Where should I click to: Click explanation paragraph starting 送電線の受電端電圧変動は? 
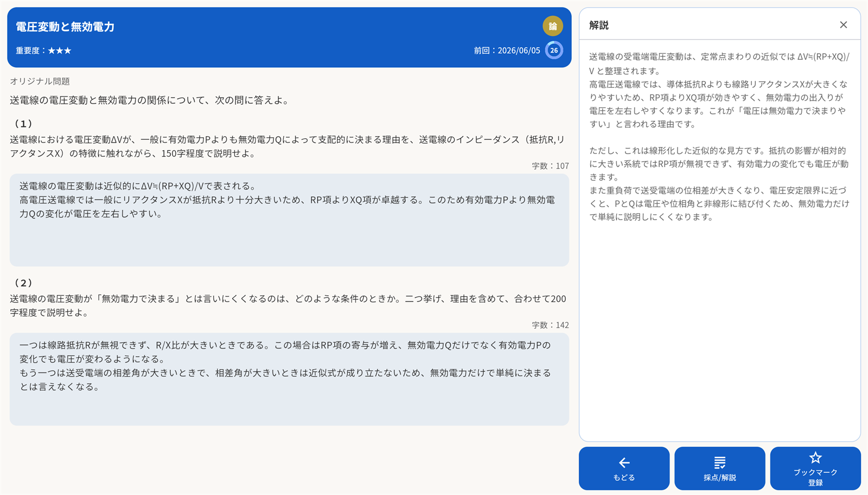(719, 90)
